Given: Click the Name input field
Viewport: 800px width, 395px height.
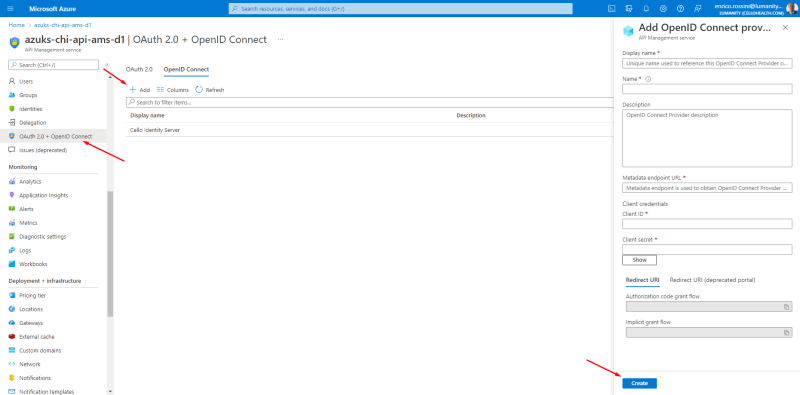Looking at the screenshot, I should pos(707,89).
